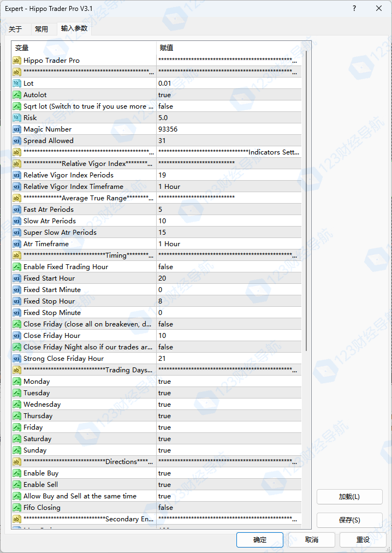Click the string icon for the Trading Days header
This screenshot has width=392, height=553.
click(x=16, y=370)
